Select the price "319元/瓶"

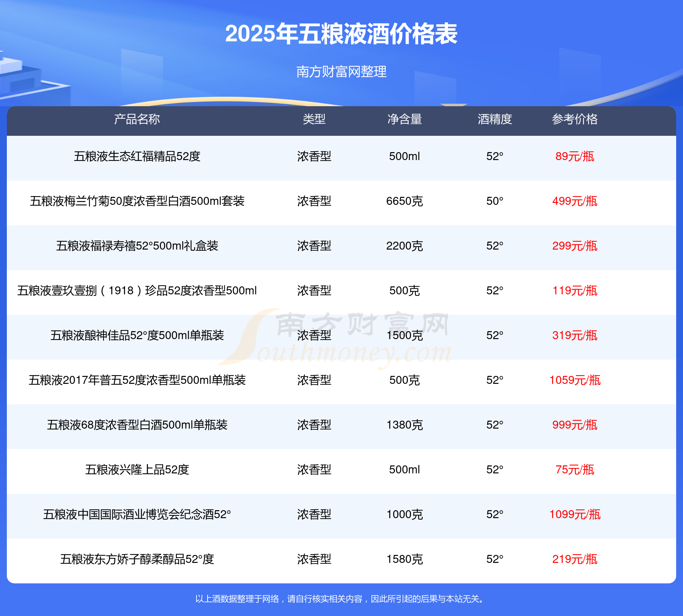[575, 335]
